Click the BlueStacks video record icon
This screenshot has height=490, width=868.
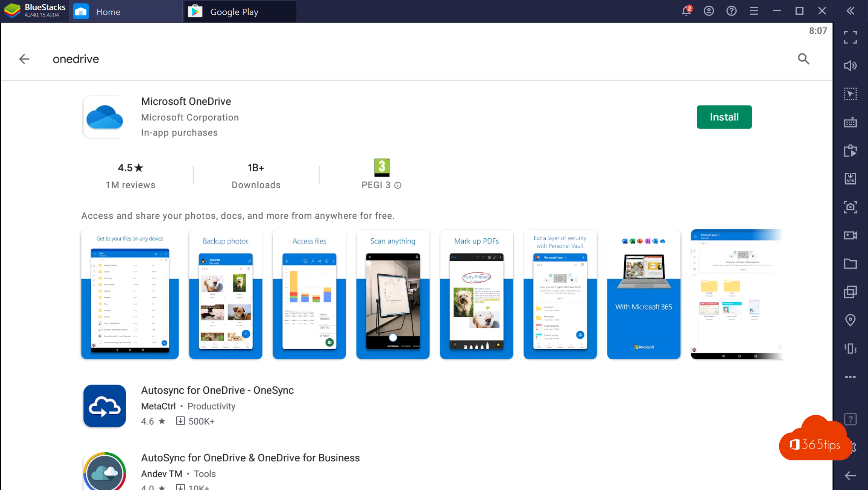pyautogui.click(x=851, y=235)
